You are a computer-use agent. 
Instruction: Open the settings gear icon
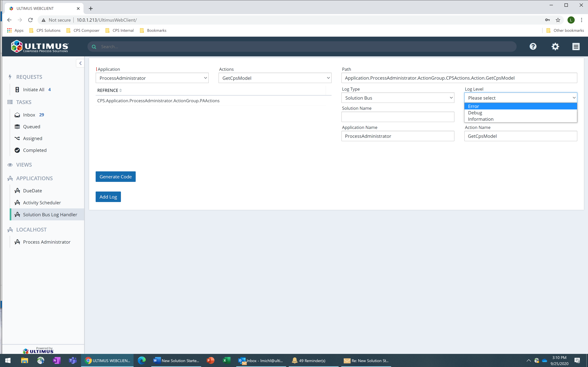pos(555,46)
